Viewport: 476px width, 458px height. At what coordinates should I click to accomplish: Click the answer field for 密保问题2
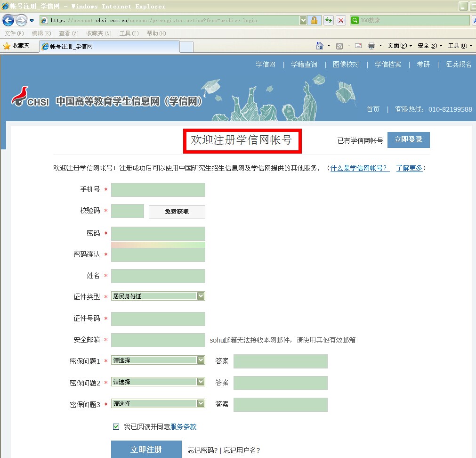click(x=281, y=383)
